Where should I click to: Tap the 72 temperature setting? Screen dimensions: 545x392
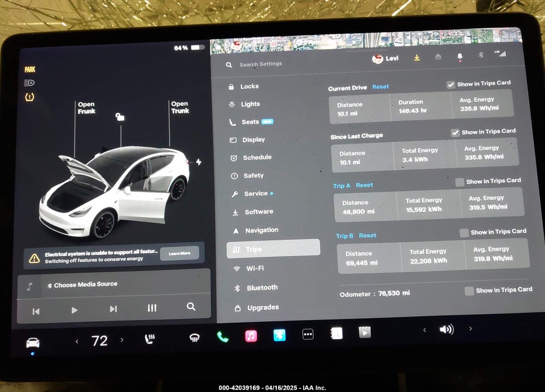pos(99,341)
